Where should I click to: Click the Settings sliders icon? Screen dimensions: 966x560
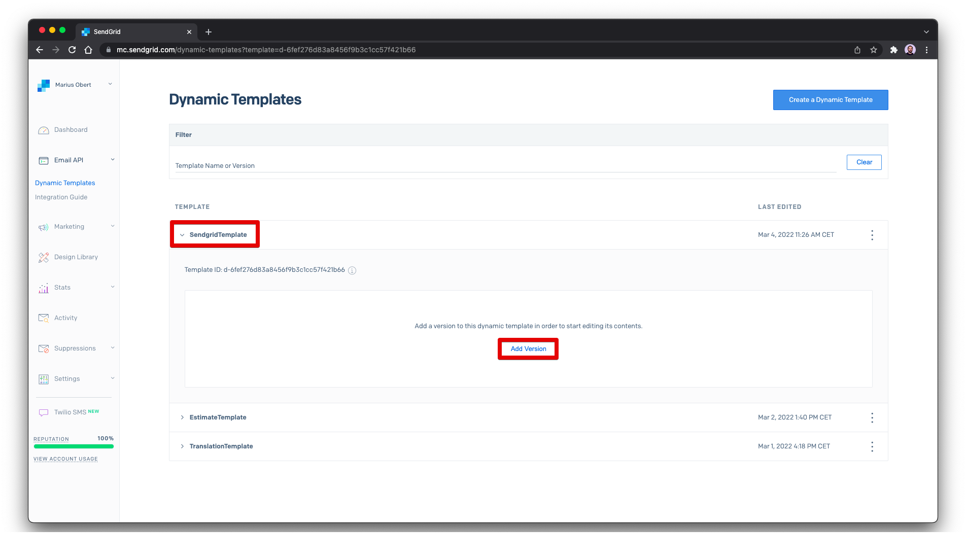44,379
